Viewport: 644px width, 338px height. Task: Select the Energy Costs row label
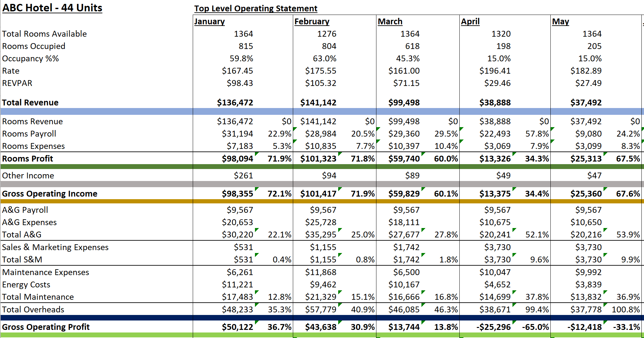tap(26, 284)
